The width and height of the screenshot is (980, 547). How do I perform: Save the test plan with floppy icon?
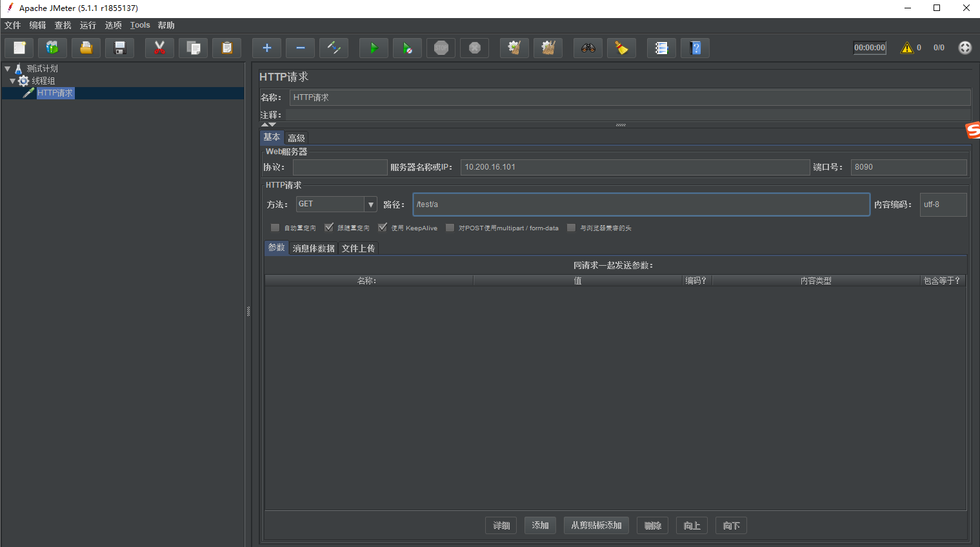coord(120,48)
